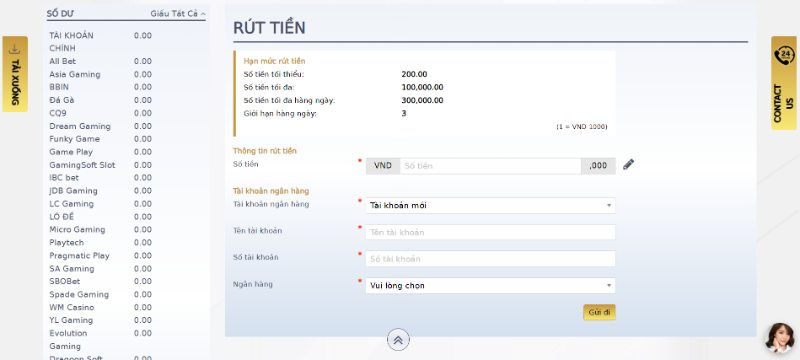Focus the Tên tài khoản input field
Viewport: 800px width, 360px height.
point(490,232)
